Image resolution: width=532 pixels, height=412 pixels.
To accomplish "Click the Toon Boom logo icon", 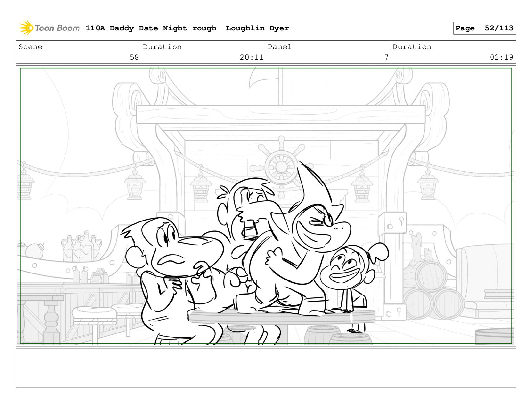I will click(x=26, y=28).
